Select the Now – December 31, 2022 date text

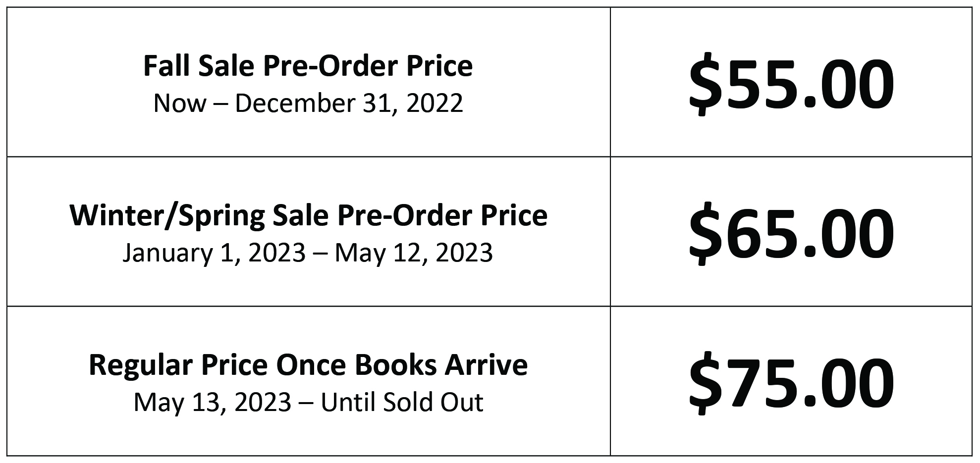pos(308,103)
